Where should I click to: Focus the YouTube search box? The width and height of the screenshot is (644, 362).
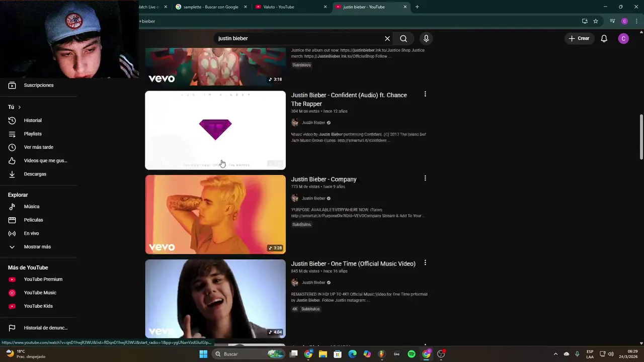coord(299,38)
